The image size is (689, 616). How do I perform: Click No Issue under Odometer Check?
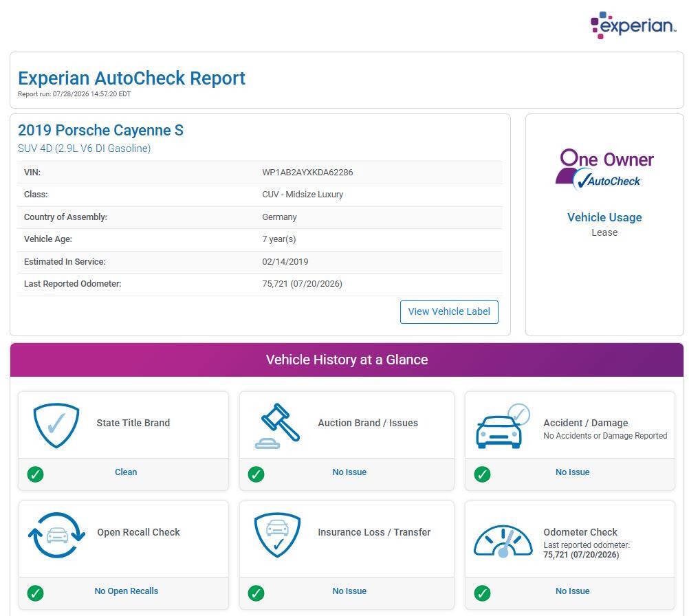click(573, 591)
